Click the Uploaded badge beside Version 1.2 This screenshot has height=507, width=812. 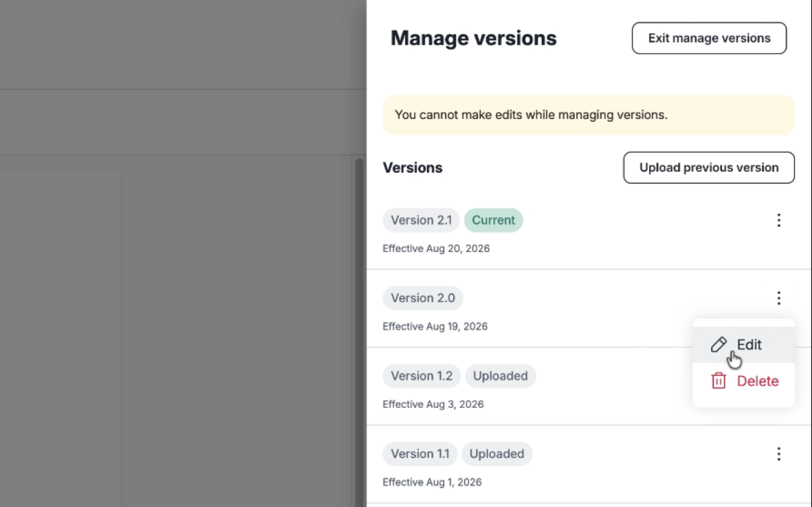click(x=500, y=376)
